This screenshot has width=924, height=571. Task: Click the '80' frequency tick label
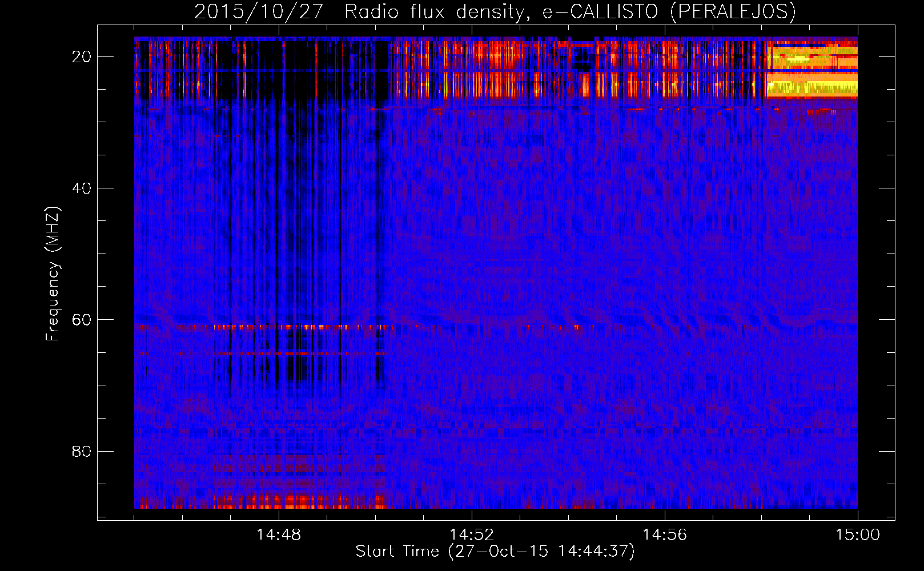point(82,451)
